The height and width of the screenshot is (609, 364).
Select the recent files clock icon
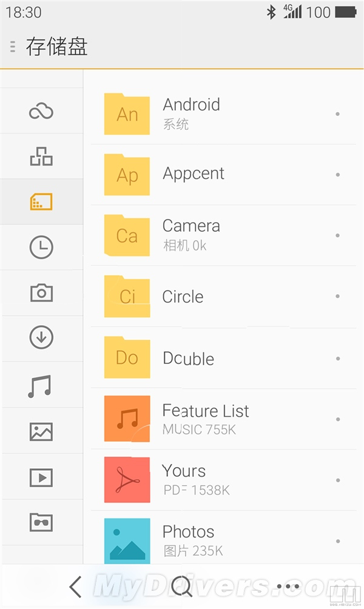(x=41, y=247)
